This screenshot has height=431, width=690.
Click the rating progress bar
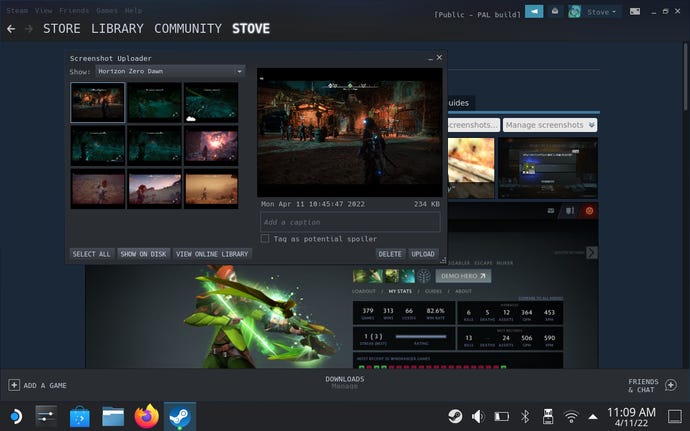click(x=421, y=337)
